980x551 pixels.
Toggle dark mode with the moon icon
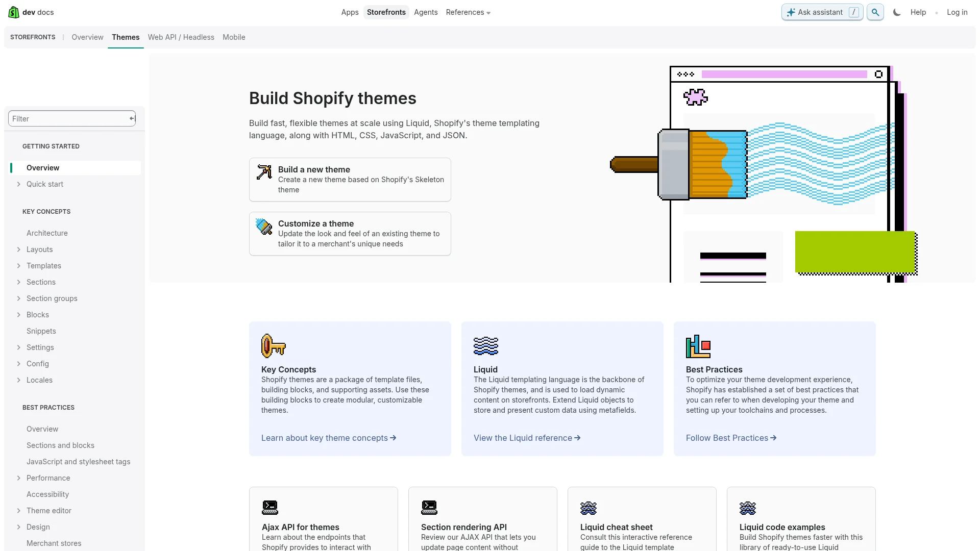point(897,12)
